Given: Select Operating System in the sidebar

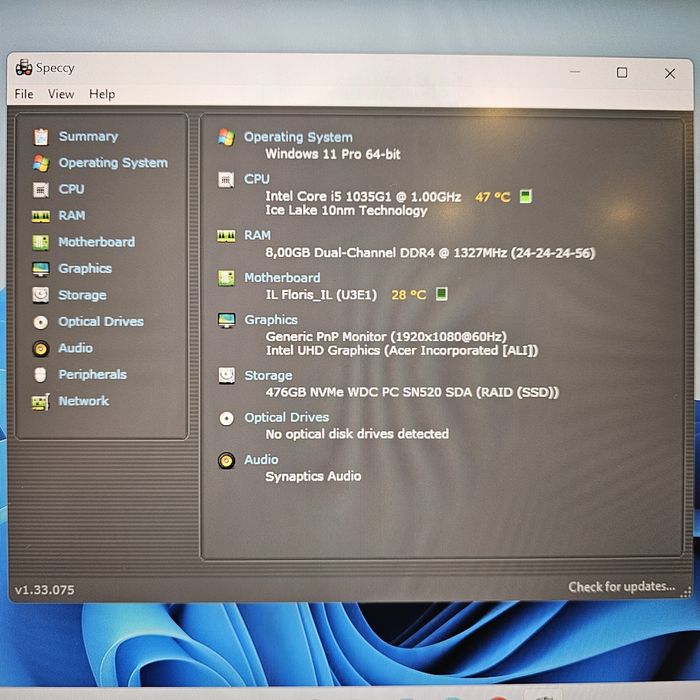Looking at the screenshot, I should coord(113,163).
